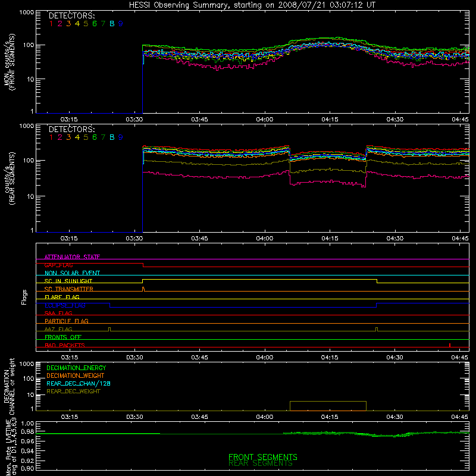Click detector 9 in the front segments legend
Viewport: 476px width, 476px height.
click(x=121, y=24)
